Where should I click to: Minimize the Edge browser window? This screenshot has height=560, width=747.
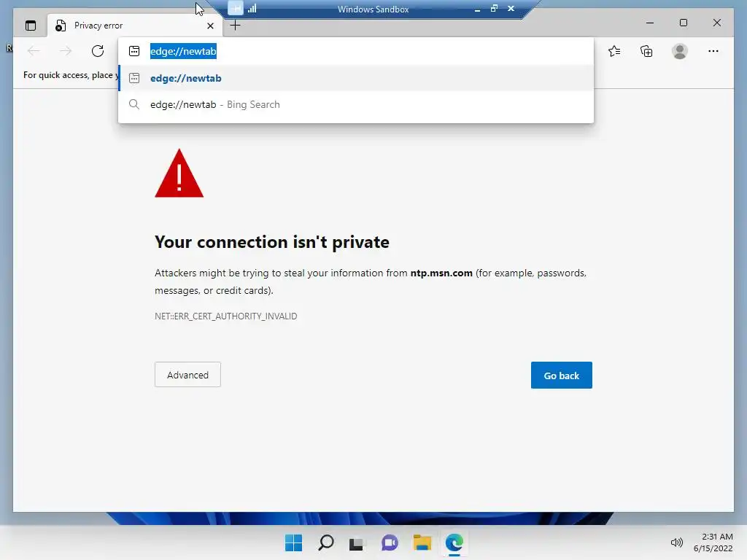[650, 23]
